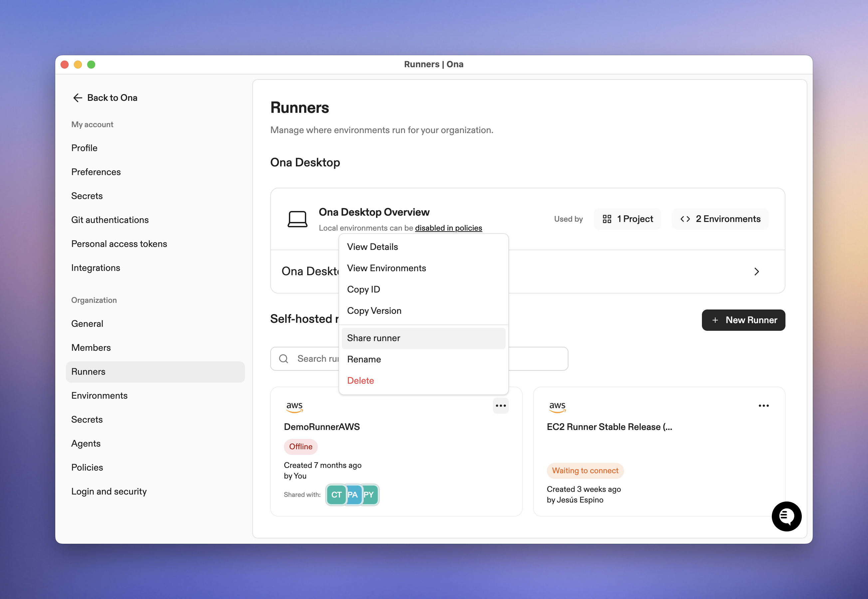Follow the disabled in policies link
The image size is (868, 599).
448,228
